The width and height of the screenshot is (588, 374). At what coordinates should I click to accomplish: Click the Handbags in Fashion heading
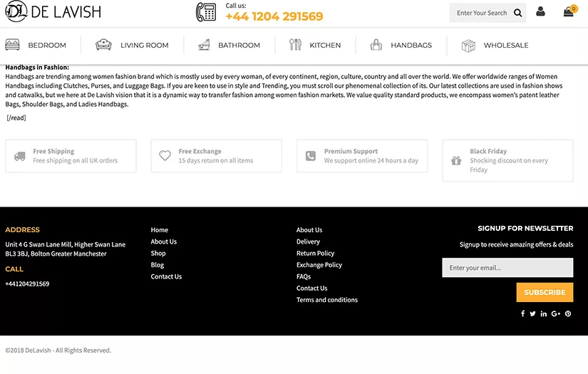[x=37, y=68]
